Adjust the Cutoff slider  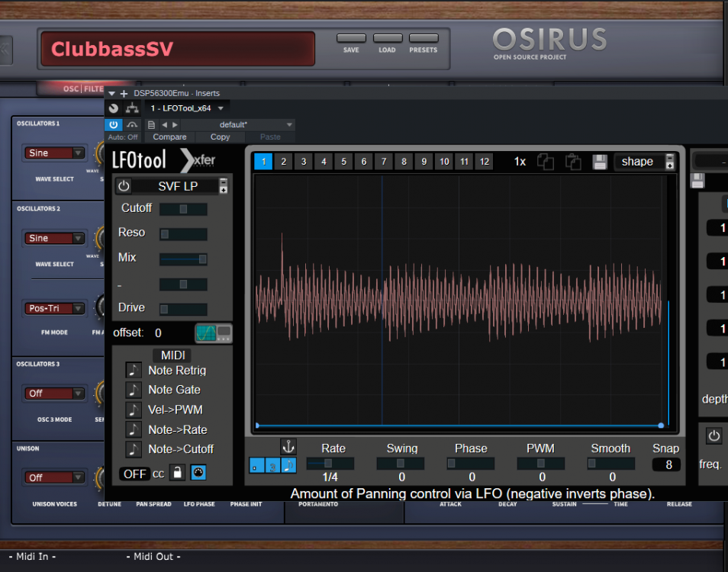point(183,209)
